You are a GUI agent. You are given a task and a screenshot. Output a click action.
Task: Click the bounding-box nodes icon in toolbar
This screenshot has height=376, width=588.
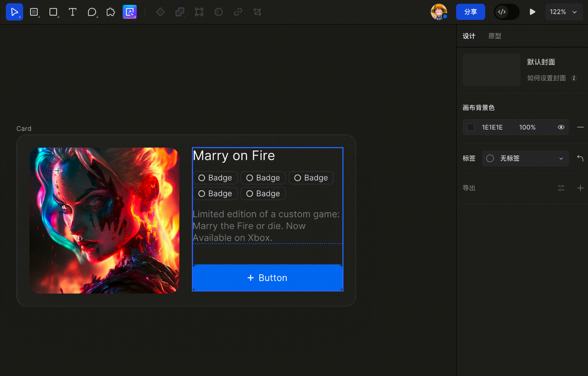point(199,12)
